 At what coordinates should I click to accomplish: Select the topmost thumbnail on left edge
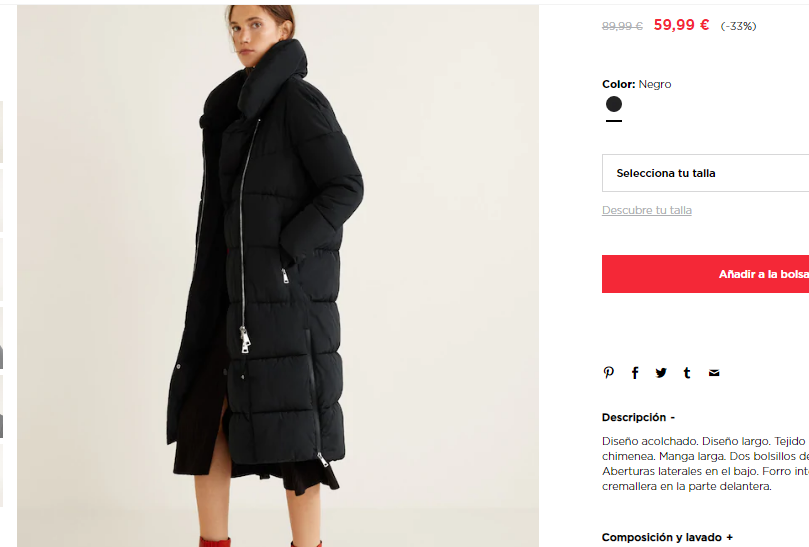pos(2,132)
